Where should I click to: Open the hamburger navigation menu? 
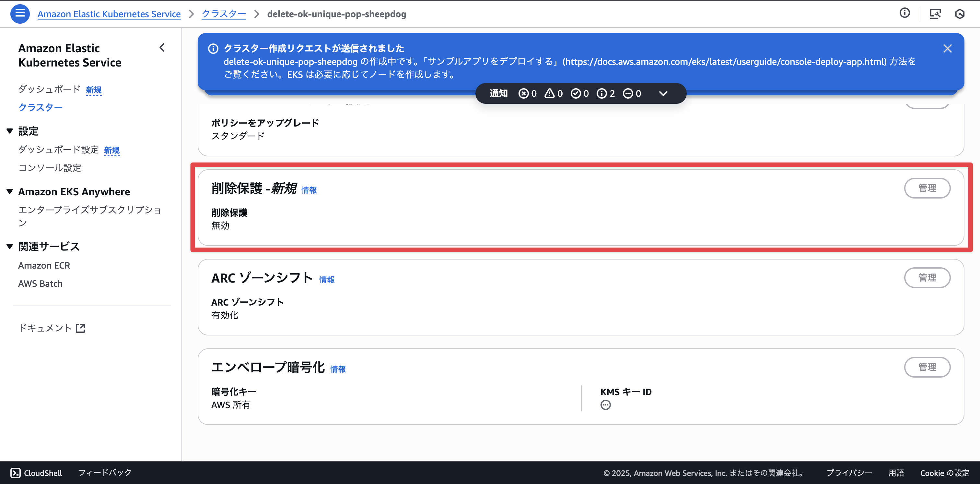coord(20,14)
